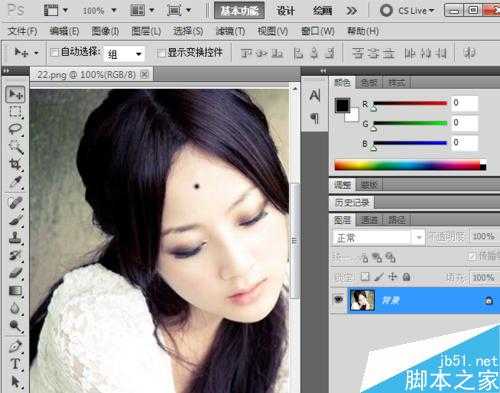This screenshot has height=393, width=500.
Task: Select the Clone Stamp tool
Action: 15,238
